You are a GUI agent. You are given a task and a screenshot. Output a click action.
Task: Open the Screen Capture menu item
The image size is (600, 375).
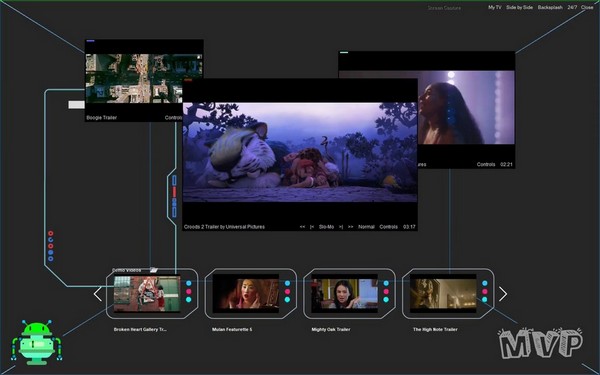[x=444, y=8]
